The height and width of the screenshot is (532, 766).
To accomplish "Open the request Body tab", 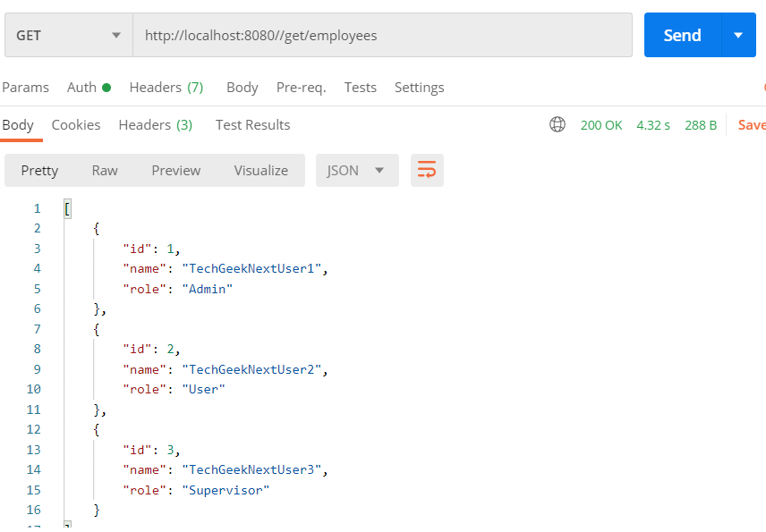I will pyautogui.click(x=243, y=88).
